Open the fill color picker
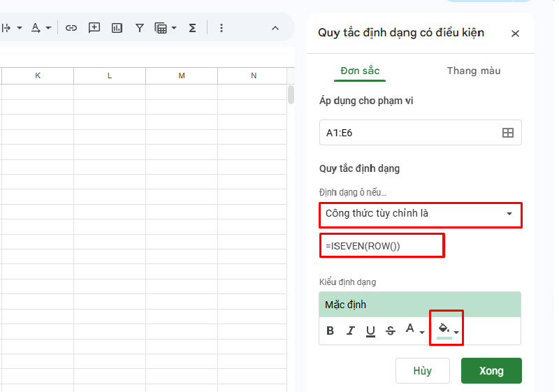 pyautogui.click(x=447, y=329)
